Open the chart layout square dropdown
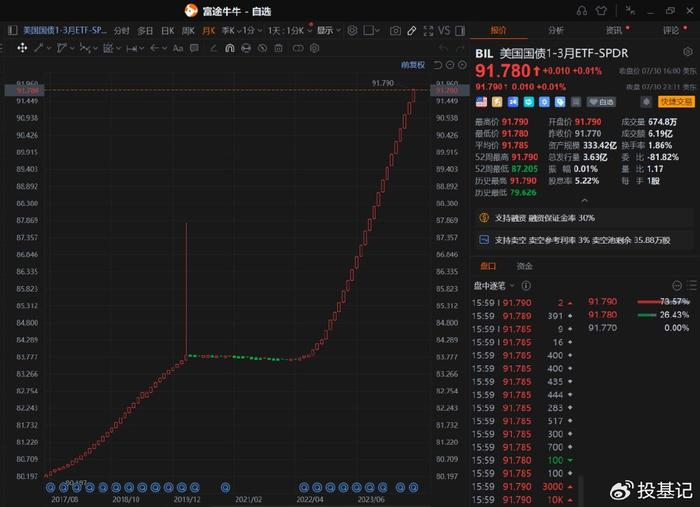 [371, 30]
